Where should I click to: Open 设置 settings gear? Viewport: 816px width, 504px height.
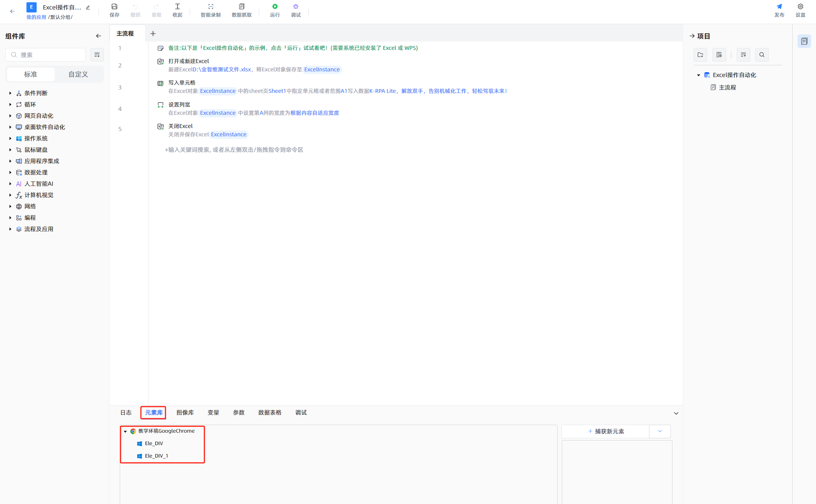pyautogui.click(x=801, y=10)
